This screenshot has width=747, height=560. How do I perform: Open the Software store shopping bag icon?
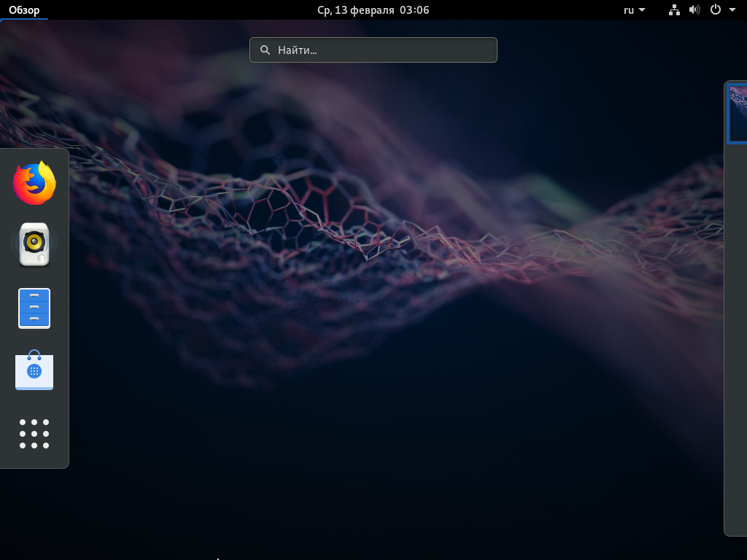click(34, 370)
